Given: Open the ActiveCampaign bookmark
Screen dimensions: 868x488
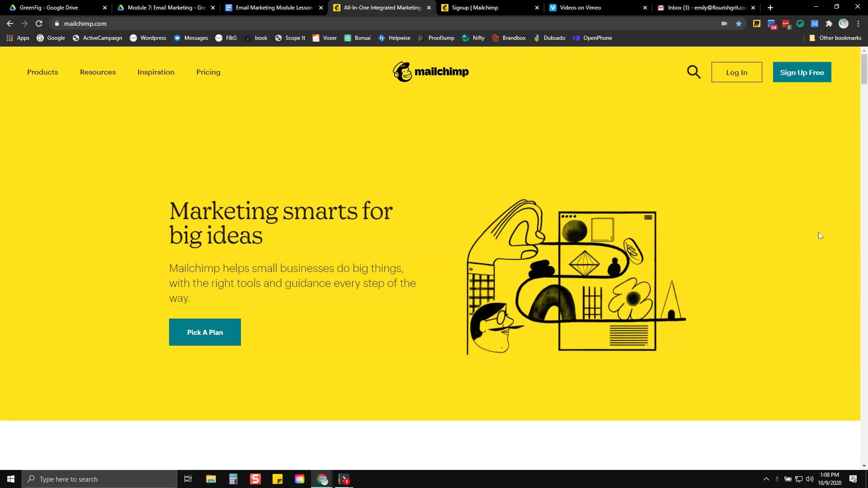Looking at the screenshot, I should pyautogui.click(x=97, y=38).
